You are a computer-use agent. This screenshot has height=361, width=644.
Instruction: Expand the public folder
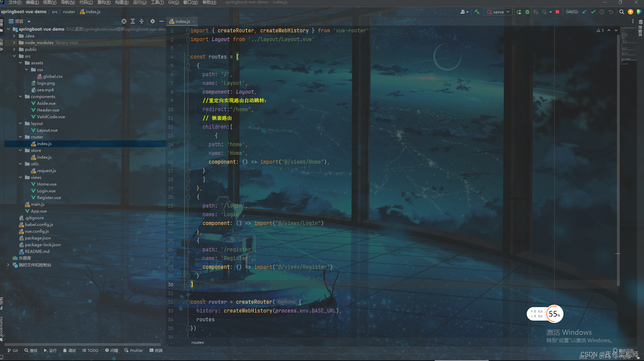pos(14,50)
